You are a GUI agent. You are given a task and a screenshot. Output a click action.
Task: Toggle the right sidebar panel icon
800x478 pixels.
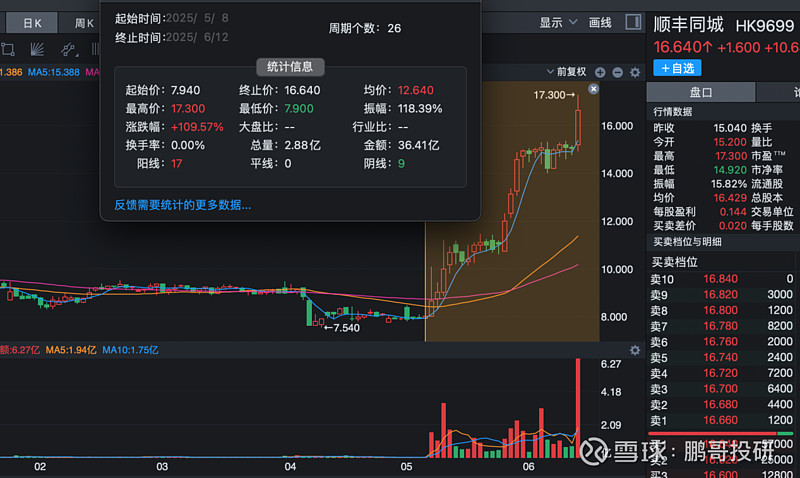(633, 22)
